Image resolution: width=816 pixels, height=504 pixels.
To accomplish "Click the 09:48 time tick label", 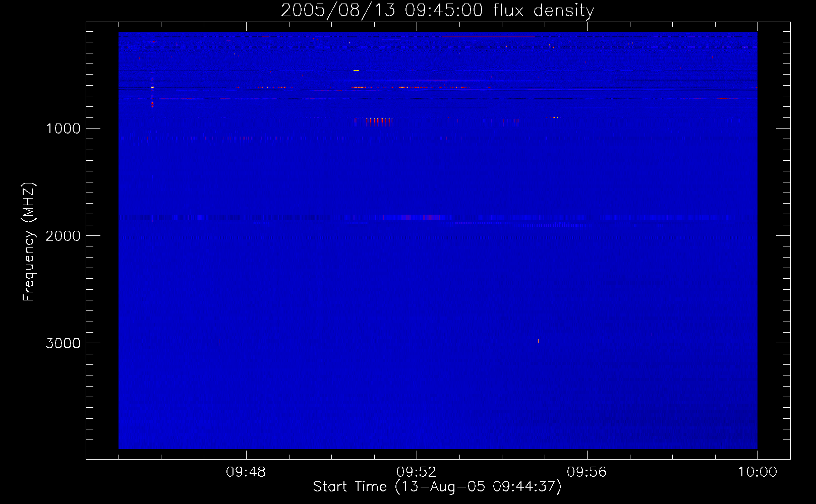I will click(246, 472).
